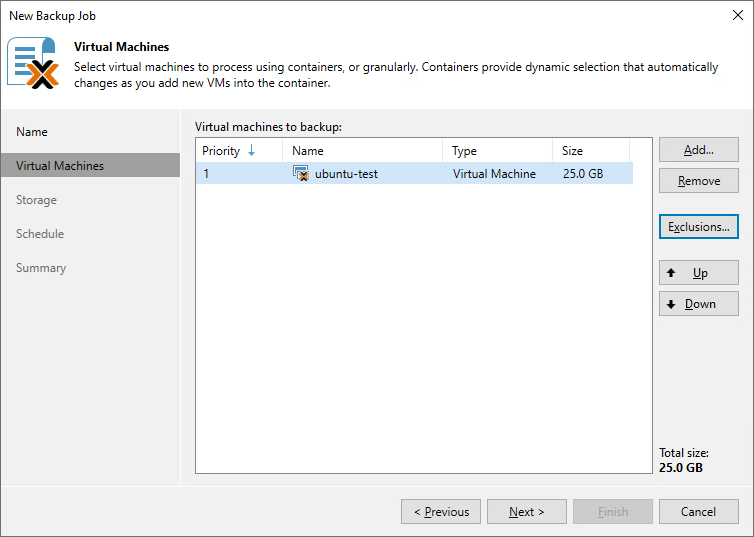Image resolution: width=754 pixels, height=537 pixels.
Task: Click the Add... button
Action: click(x=698, y=150)
